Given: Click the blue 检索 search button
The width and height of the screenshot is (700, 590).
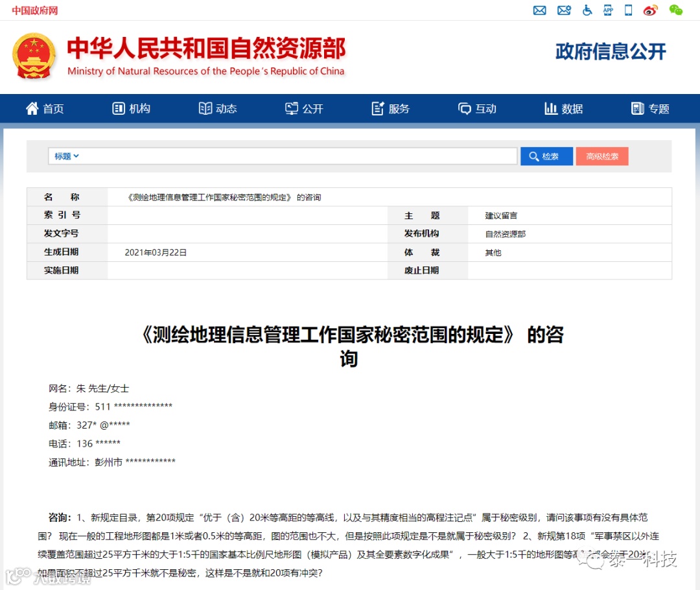Looking at the screenshot, I should [546, 156].
